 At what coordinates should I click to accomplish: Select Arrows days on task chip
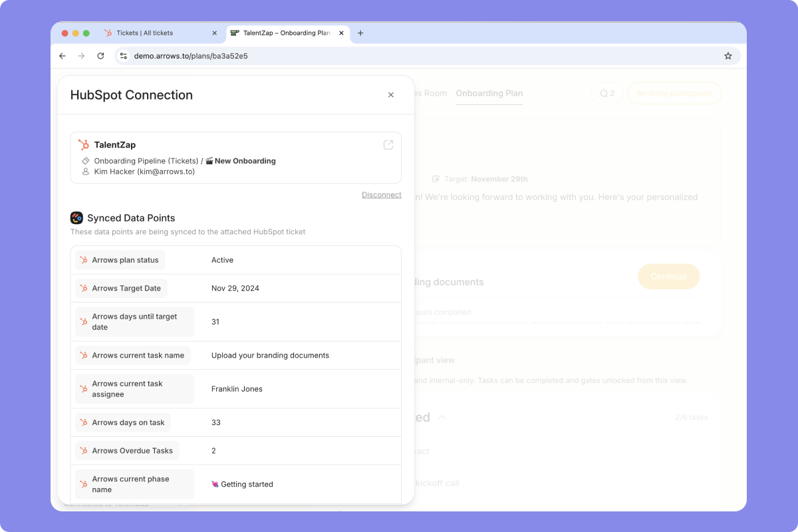click(x=123, y=422)
